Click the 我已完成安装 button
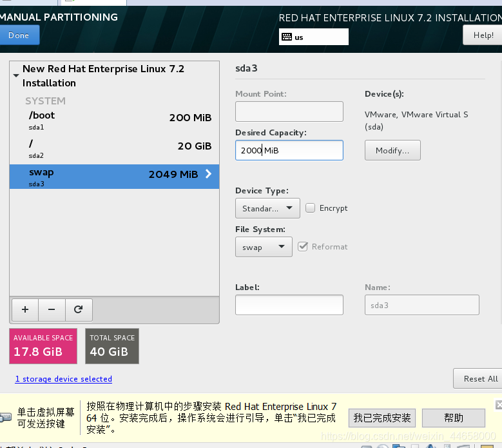Image resolution: width=502 pixels, height=448 pixels. click(x=382, y=418)
